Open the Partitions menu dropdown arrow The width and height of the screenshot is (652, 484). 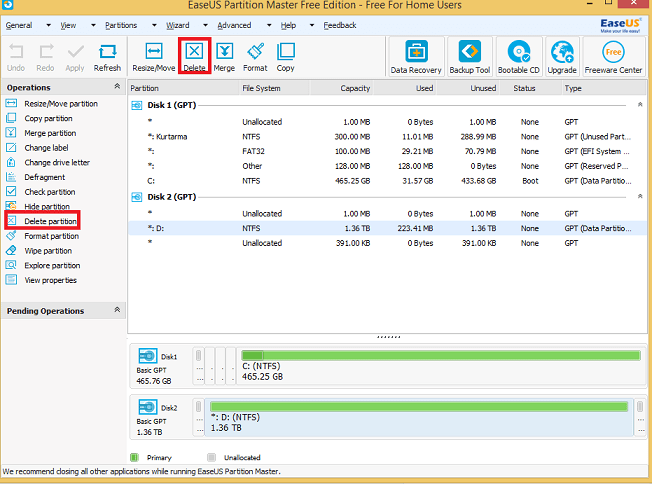click(x=154, y=25)
